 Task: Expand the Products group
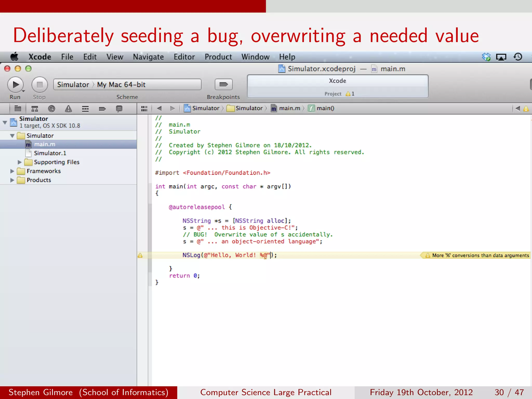click(x=12, y=180)
